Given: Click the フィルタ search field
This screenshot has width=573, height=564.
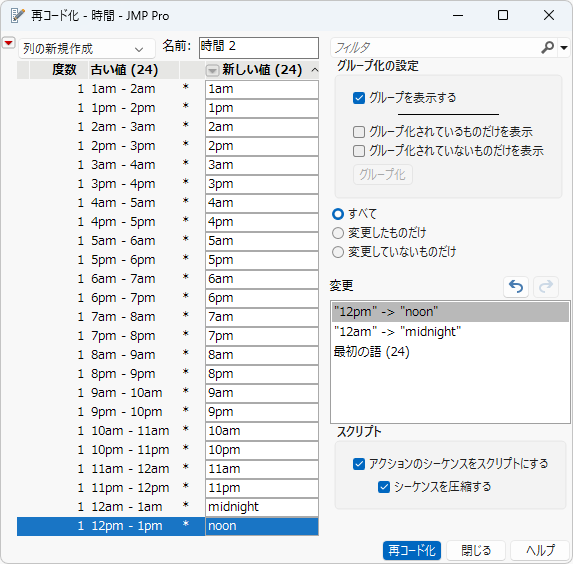Looking at the screenshot, I should 435,48.
